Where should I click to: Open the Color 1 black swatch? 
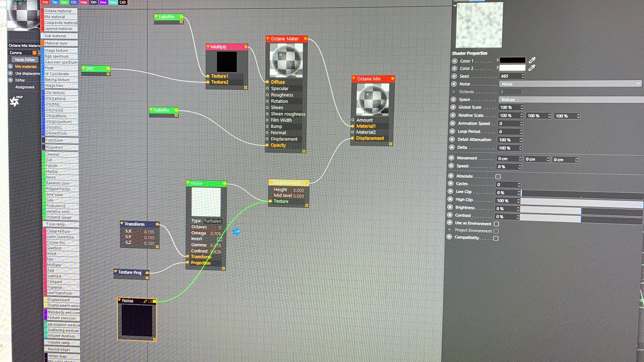coord(513,60)
